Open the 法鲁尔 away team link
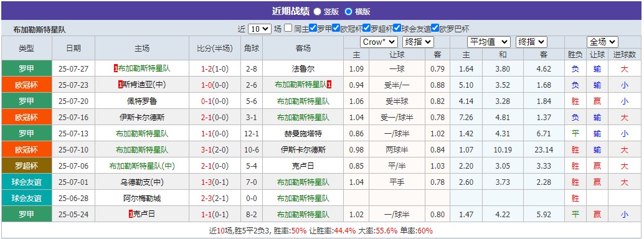Image resolution: width=644 pixels, height=239 pixels. (x=303, y=68)
